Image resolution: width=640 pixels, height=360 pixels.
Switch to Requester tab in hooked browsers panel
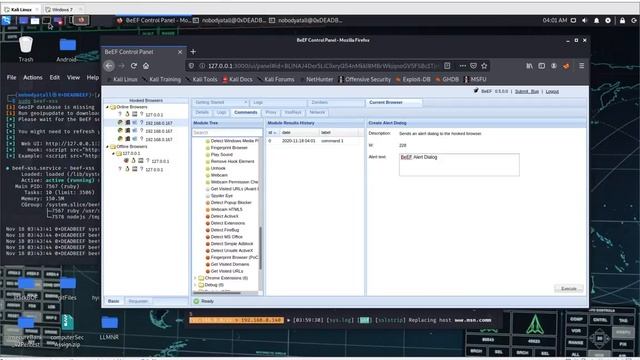[138, 301]
